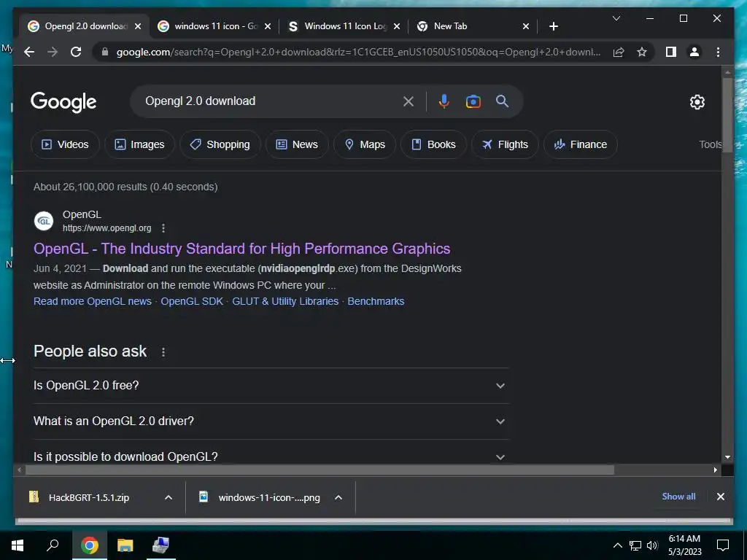Screen dimensions: 747x560
Task: Open the OpenGL SDK sitelink
Action: pos(192,301)
